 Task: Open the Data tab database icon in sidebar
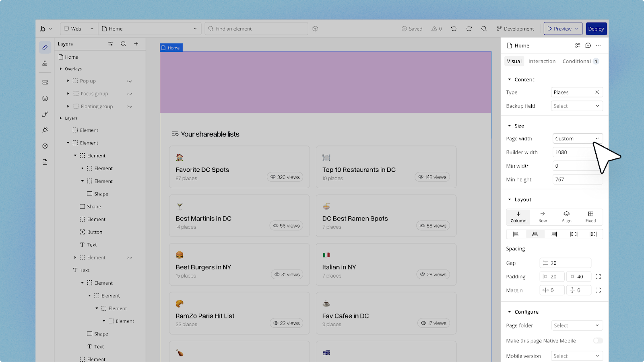(x=45, y=98)
